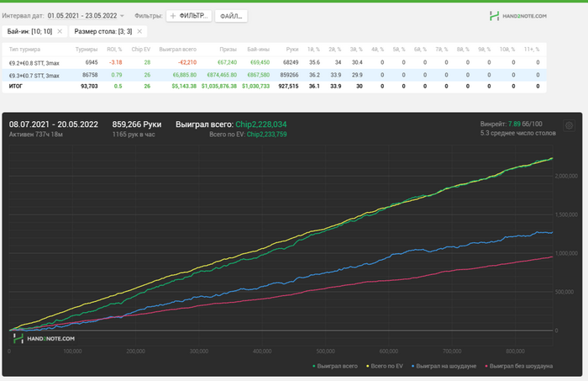Sort by the Chip EV column header
The width and height of the screenshot is (588, 381).
tap(140, 49)
